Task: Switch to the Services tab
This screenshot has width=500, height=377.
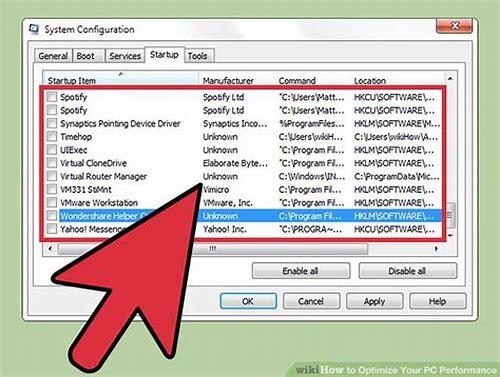Action: point(125,56)
